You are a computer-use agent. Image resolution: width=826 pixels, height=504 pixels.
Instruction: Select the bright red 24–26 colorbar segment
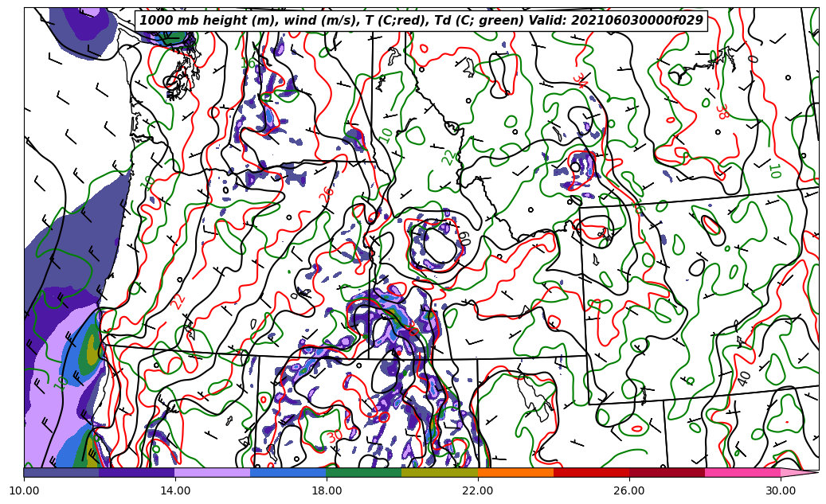(x=592, y=473)
